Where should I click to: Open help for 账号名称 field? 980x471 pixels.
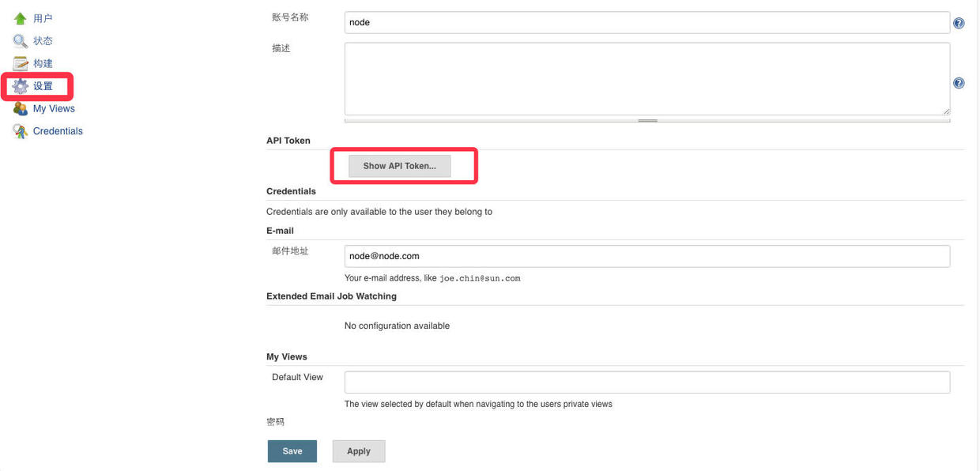959,23
